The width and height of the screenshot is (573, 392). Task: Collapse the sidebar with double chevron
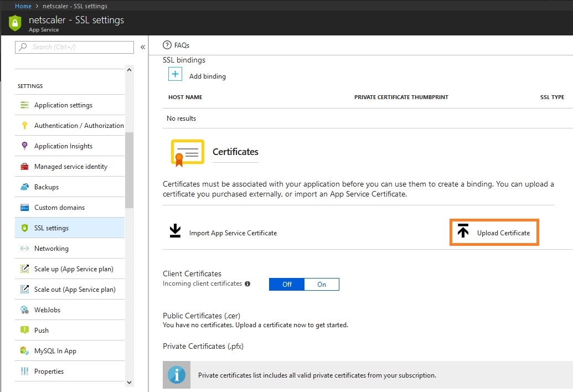[143, 47]
